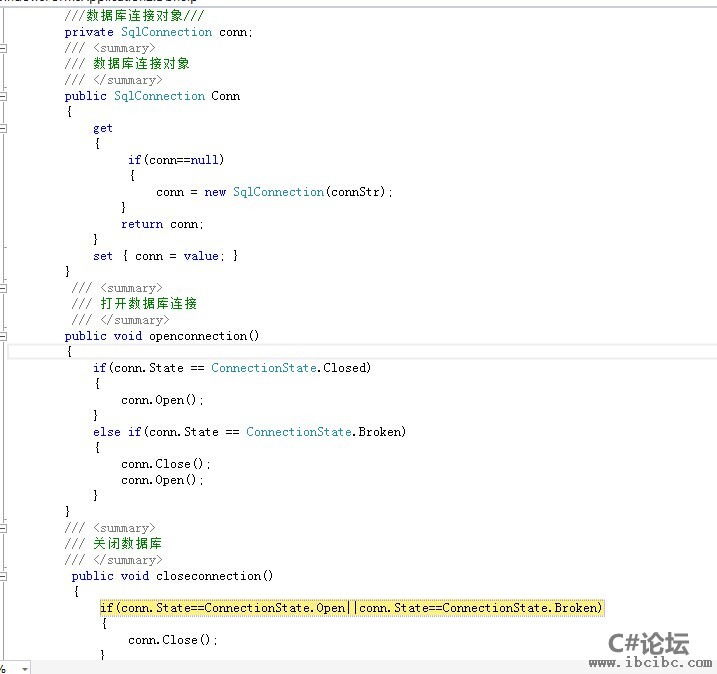717x674 pixels.
Task: Click the private SqlConnection conn declaration
Action: coord(158,32)
